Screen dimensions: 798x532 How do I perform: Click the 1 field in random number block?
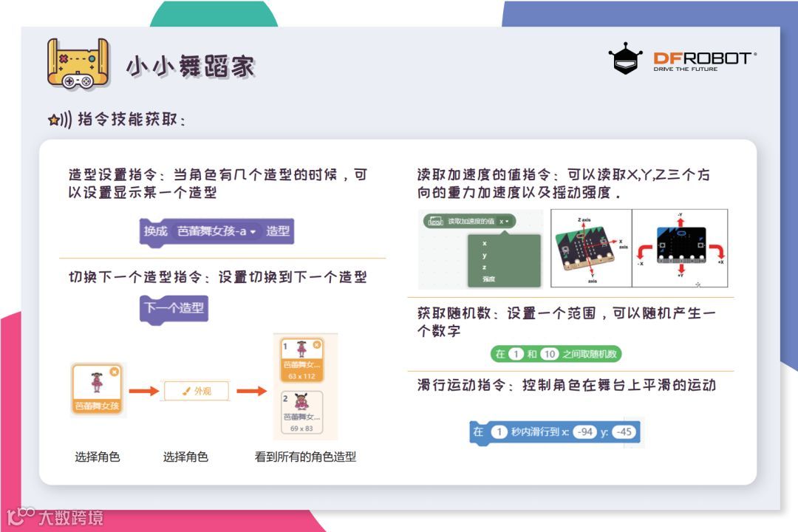coord(516,354)
